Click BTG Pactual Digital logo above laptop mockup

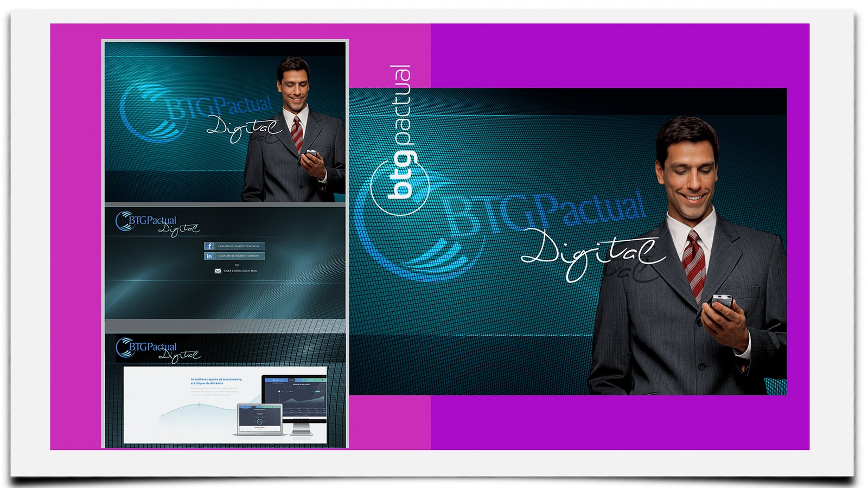155,350
